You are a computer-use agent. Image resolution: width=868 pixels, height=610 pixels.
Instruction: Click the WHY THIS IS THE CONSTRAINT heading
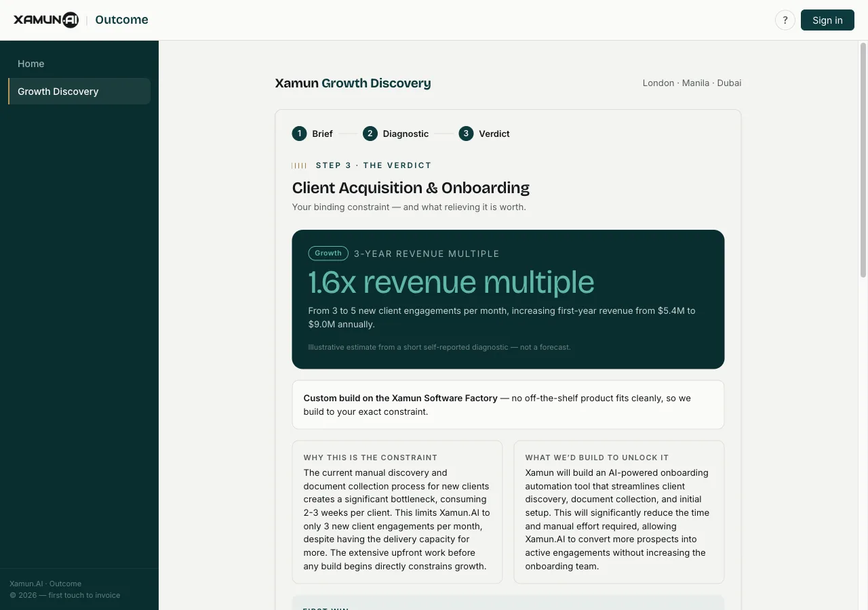click(x=370, y=457)
